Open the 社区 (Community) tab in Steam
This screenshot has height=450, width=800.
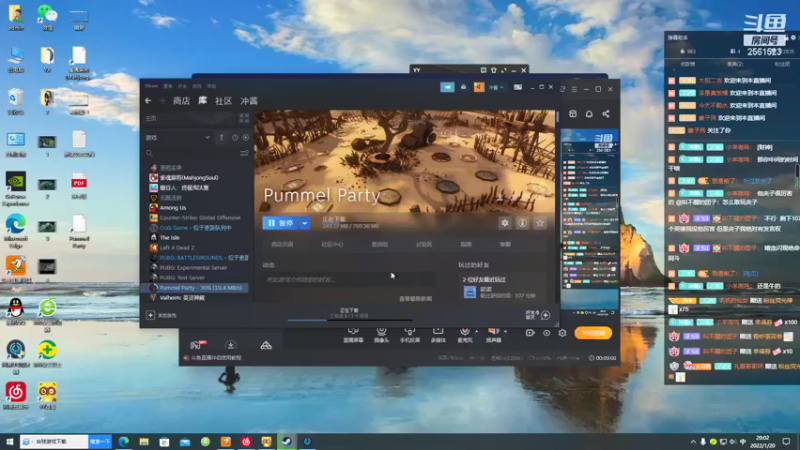pos(223,101)
